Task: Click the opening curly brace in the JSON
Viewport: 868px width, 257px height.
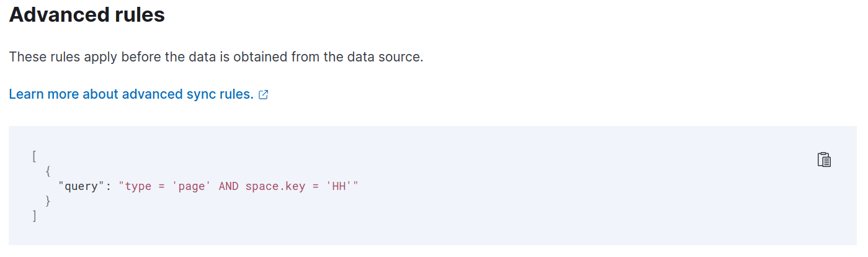Action: 48,171
